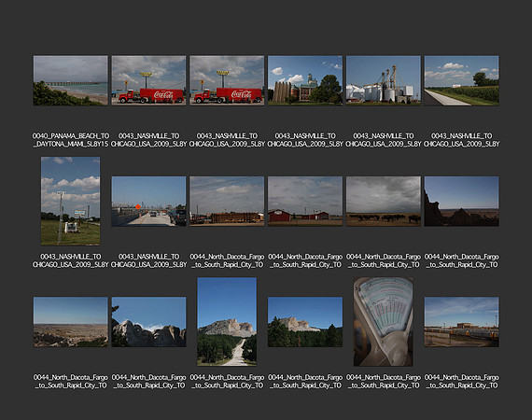Click the 0044_North_Dacota_Fargo label under the badlands panorama
Viewport: 532px width, 420px height.
click(71, 382)
